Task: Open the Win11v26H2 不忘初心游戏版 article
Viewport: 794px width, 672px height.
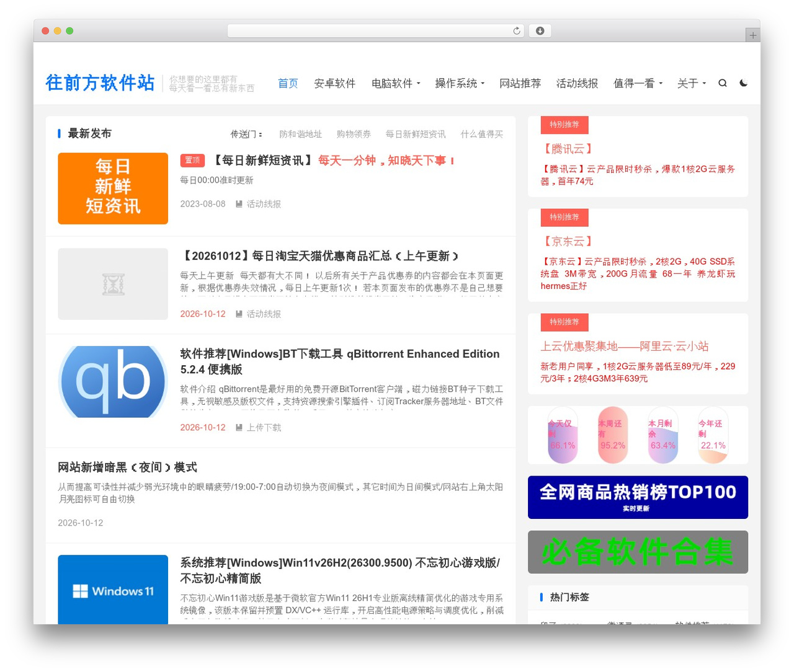Action: (x=340, y=570)
